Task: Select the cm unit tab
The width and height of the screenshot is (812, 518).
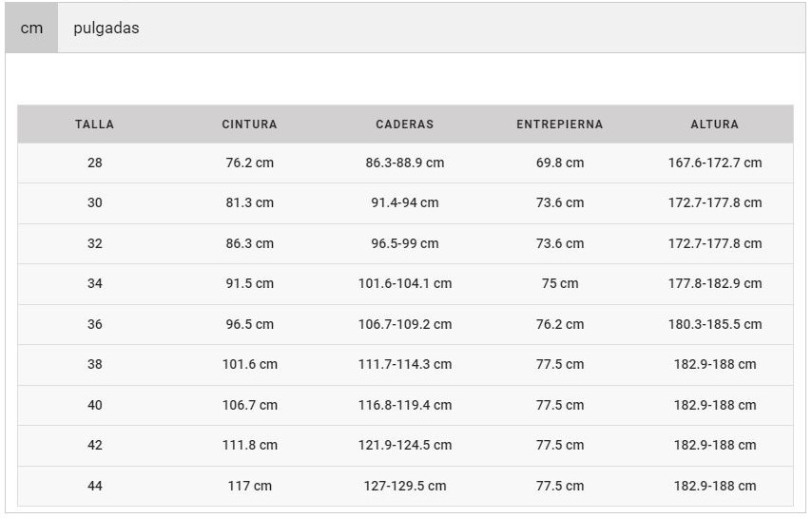Action: click(x=31, y=29)
